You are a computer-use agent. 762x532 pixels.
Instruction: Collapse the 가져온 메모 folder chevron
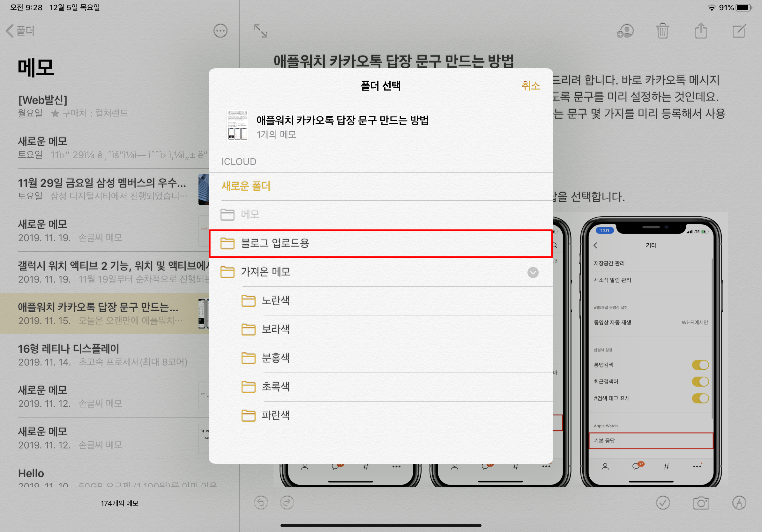click(x=533, y=272)
